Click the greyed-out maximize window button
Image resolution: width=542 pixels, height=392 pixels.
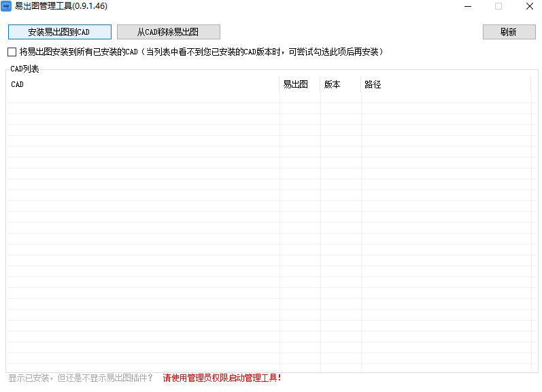coord(498,6)
